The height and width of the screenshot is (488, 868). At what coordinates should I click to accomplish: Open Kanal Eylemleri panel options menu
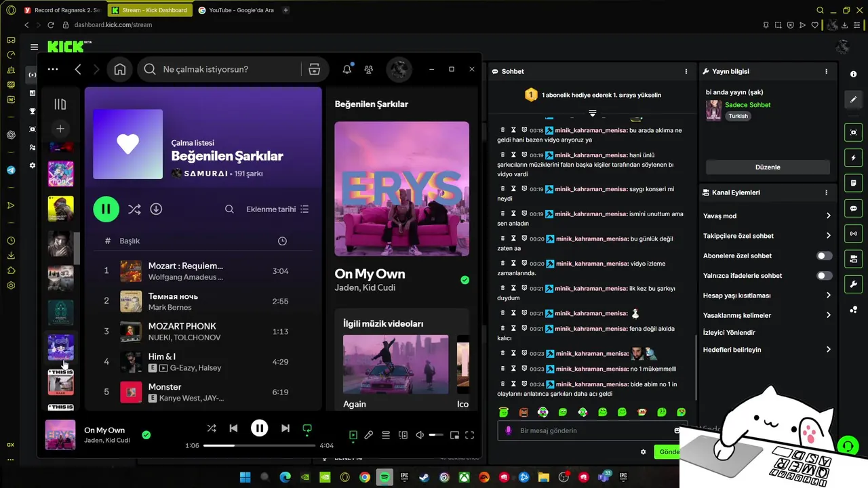pos(826,192)
